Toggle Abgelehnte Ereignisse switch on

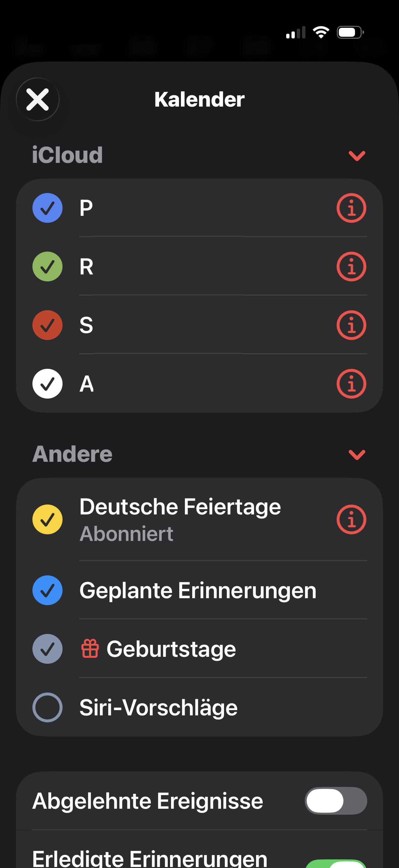(x=336, y=800)
